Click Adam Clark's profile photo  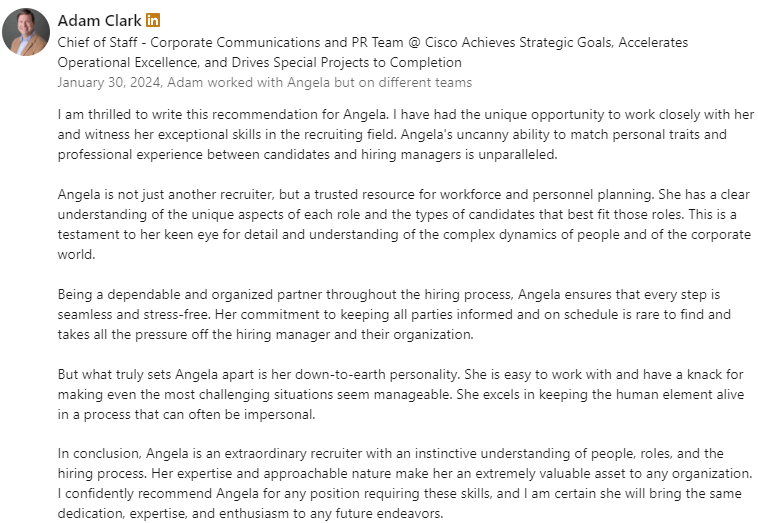click(x=26, y=32)
